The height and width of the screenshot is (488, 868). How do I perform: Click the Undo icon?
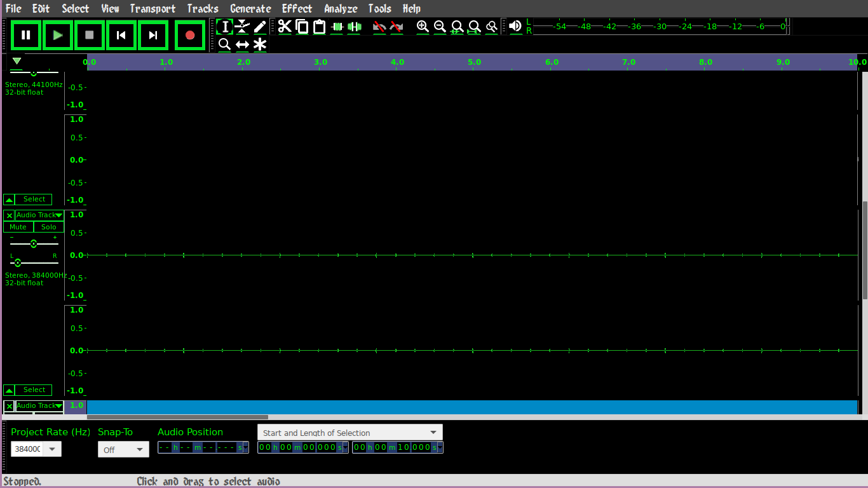click(379, 27)
